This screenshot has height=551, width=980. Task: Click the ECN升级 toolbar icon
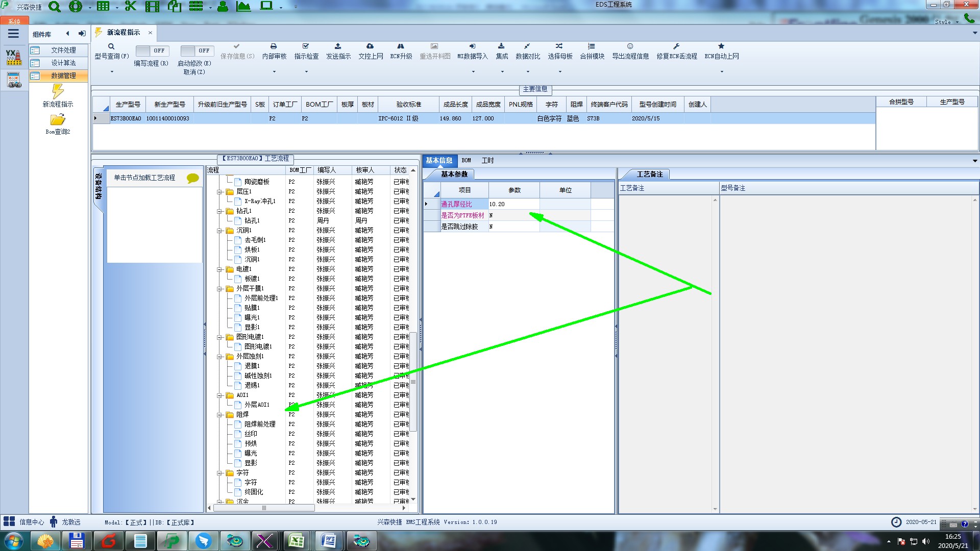click(401, 46)
